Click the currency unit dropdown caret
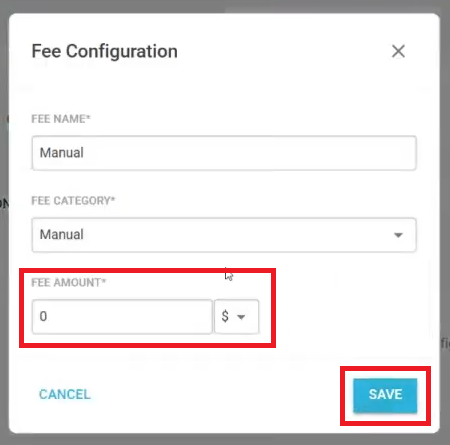This screenshot has width=450, height=445. tap(241, 317)
